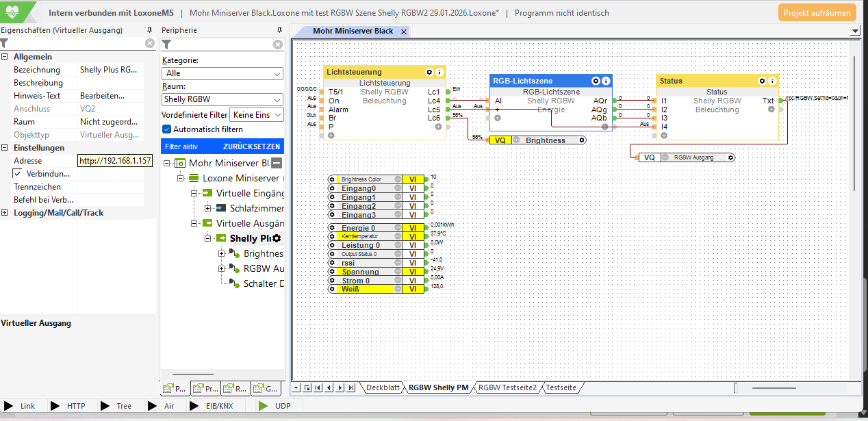Screen dimensions: 868x421
Task: Jump to first page navigation arrow
Action: pos(318,388)
